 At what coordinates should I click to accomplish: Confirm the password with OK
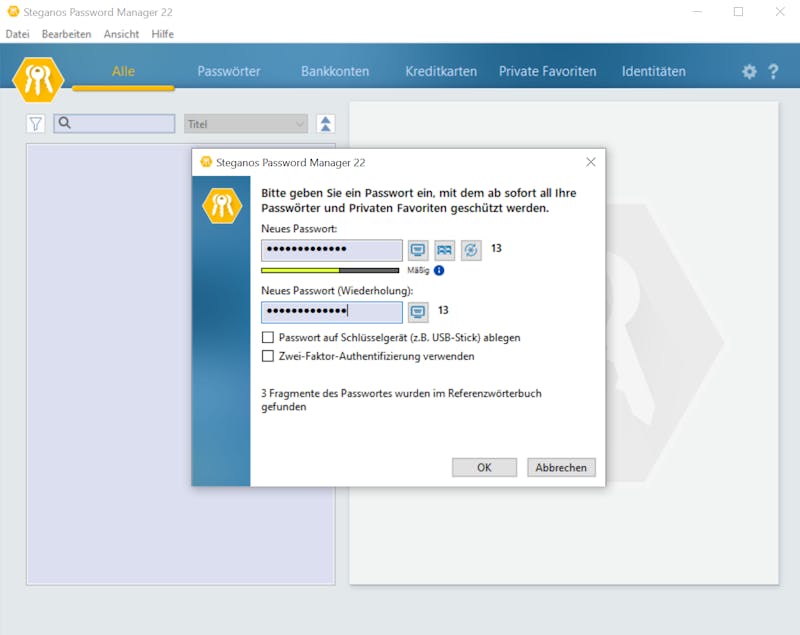(x=484, y=467)
